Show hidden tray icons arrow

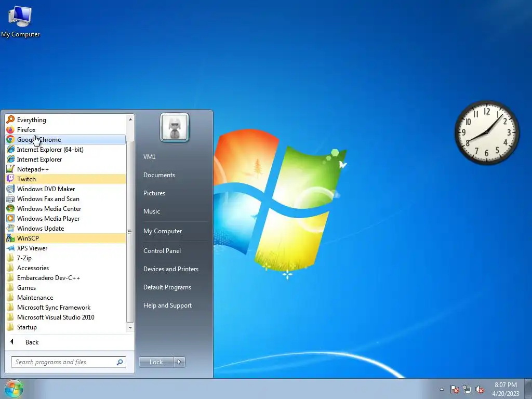tap(442, 389)
